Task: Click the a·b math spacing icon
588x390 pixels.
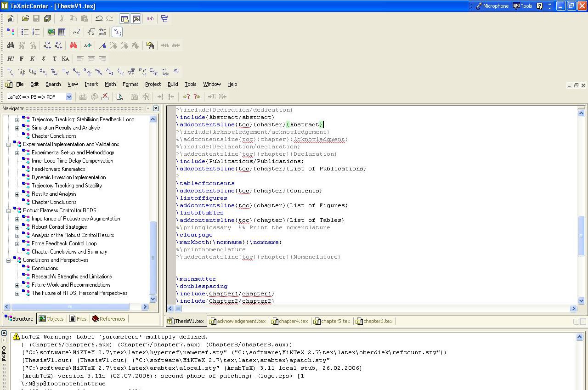Action: pos(150,19)
